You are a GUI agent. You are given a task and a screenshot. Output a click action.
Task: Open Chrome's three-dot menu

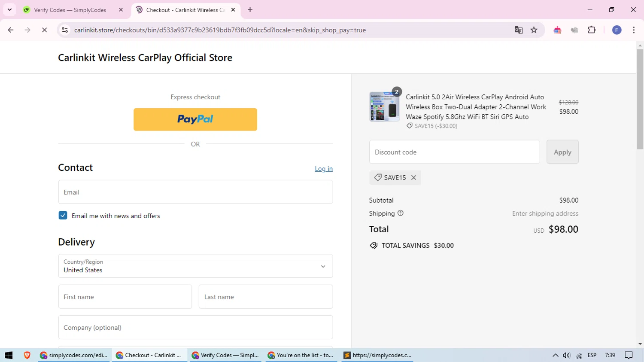634,30
